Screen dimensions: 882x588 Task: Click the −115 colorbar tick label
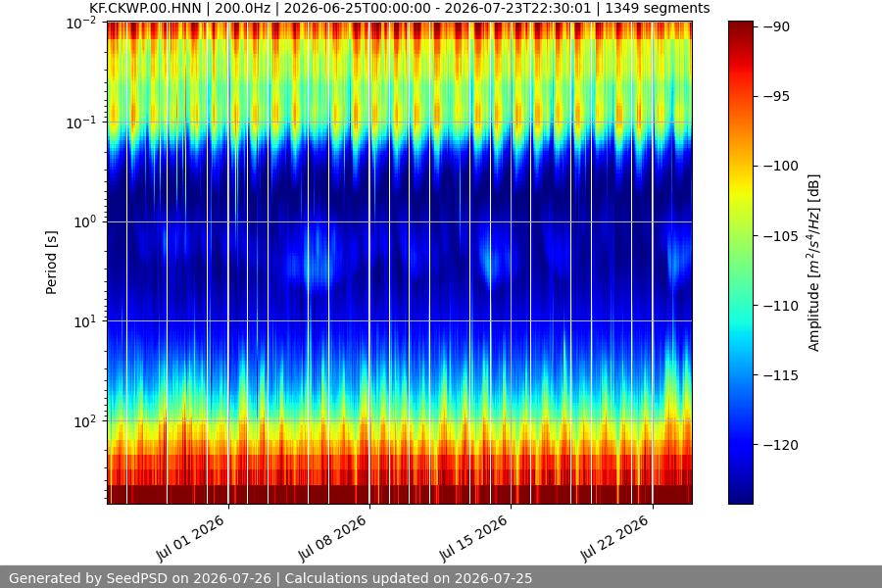(780, 375)
